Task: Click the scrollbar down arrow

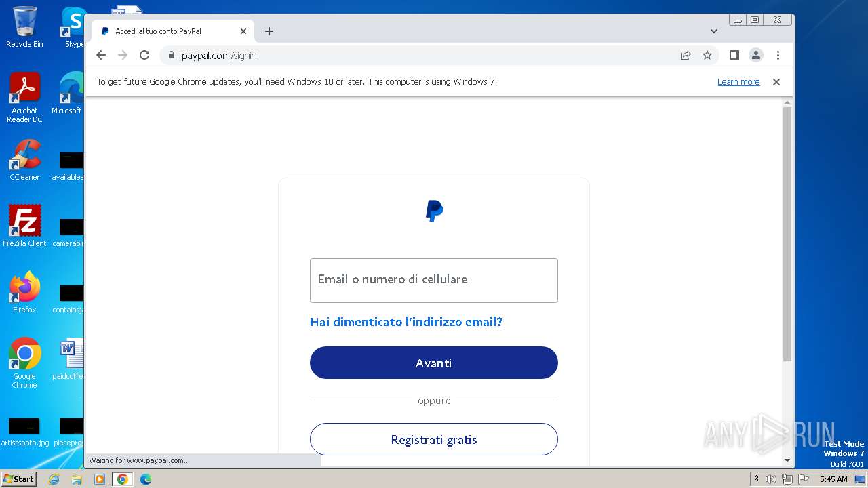Action: [787, 460]
